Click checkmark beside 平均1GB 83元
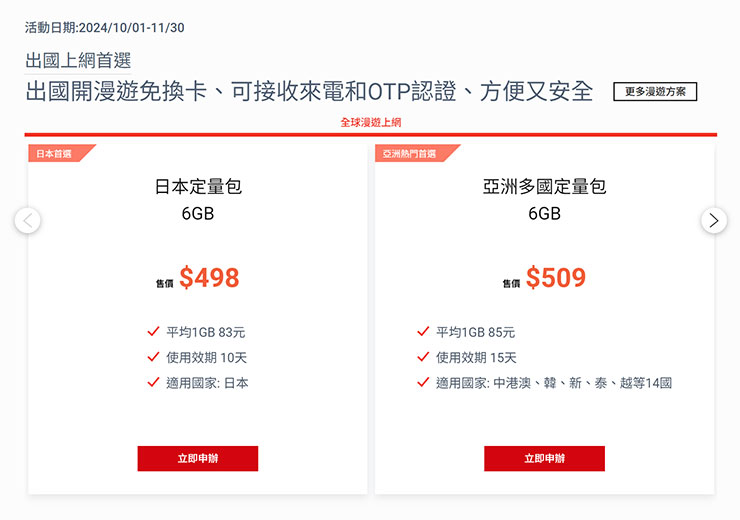Screen dimensions: 740x520 point(153,332)
